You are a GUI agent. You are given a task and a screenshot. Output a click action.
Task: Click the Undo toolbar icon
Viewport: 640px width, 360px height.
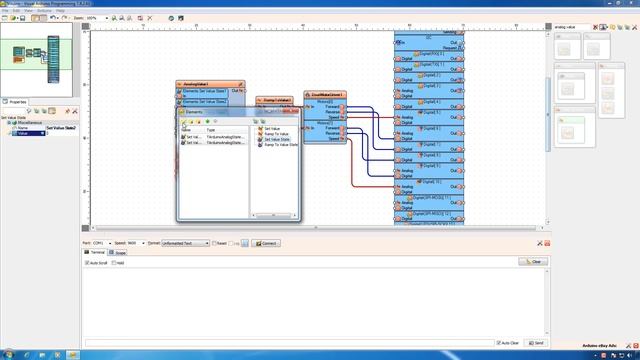click(x=52, y=18)
